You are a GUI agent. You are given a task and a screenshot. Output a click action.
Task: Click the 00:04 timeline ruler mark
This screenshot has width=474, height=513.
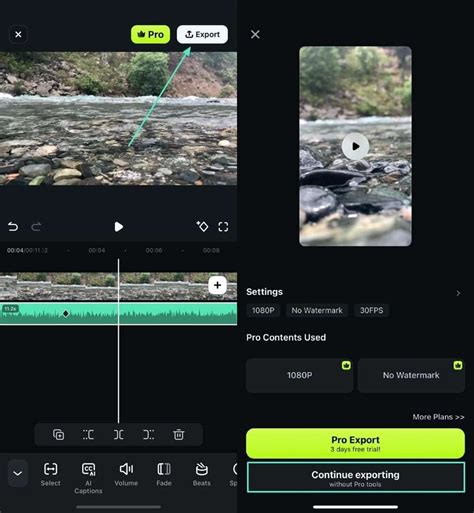coord(97,250)
